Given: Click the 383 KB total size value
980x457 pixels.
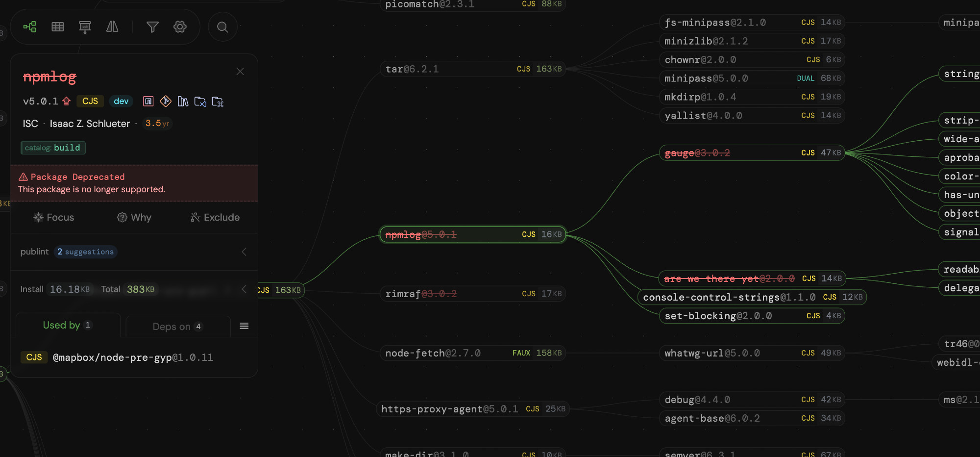Looking at the screenshot, I should (141, 289).
